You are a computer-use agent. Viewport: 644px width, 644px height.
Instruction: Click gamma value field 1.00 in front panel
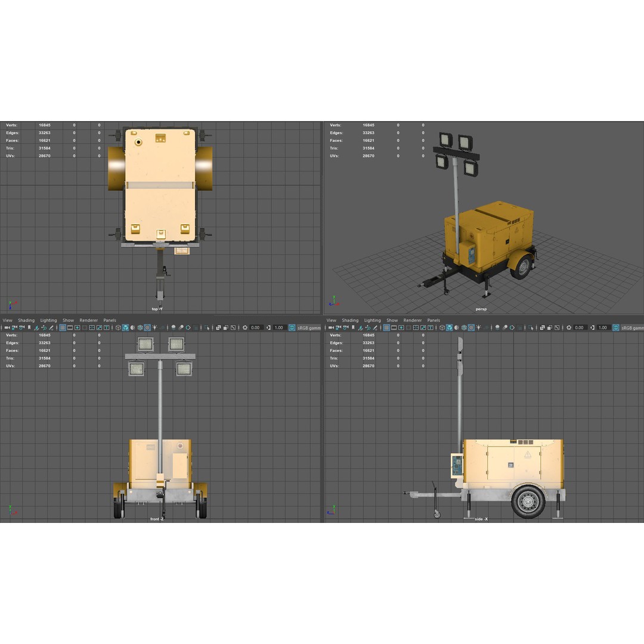pyautogui.click(x=279, y=327)
